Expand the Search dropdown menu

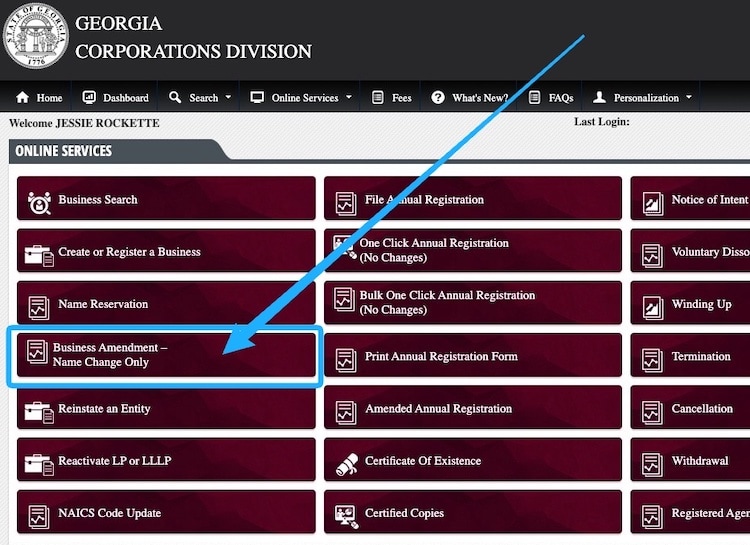200,98
